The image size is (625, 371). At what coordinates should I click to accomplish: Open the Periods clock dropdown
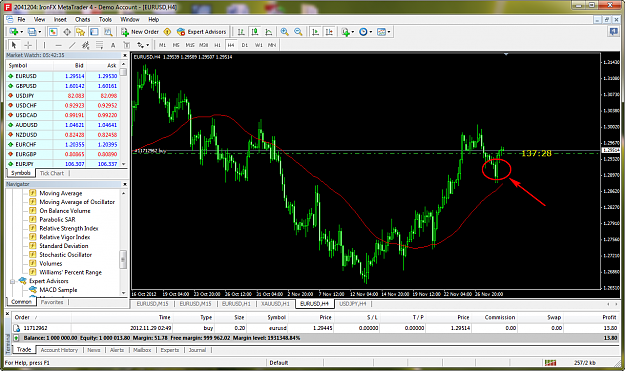pyautogui.click(x=365, y=32)
